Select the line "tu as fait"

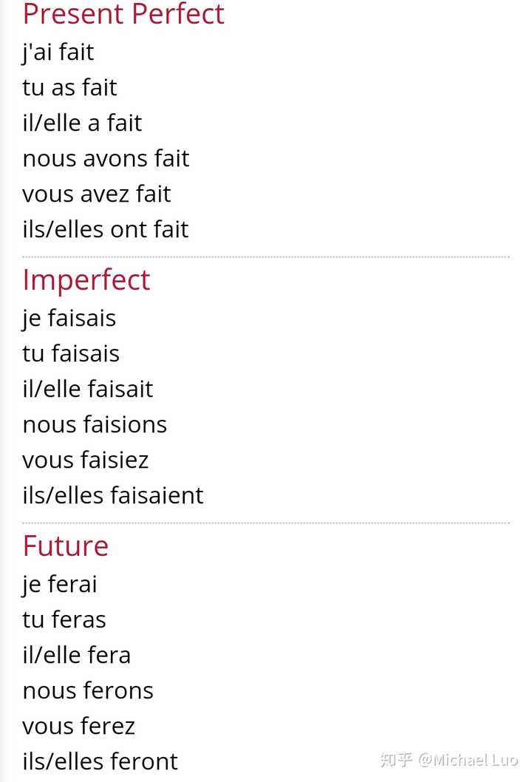pos(69,87)
